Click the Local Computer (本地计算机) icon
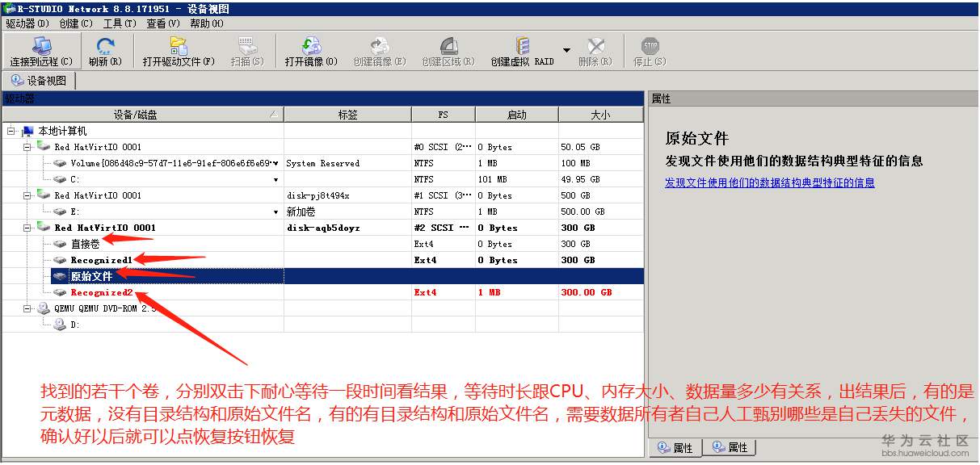The width and height of the screenshot is (980, 465). point(28,131)
